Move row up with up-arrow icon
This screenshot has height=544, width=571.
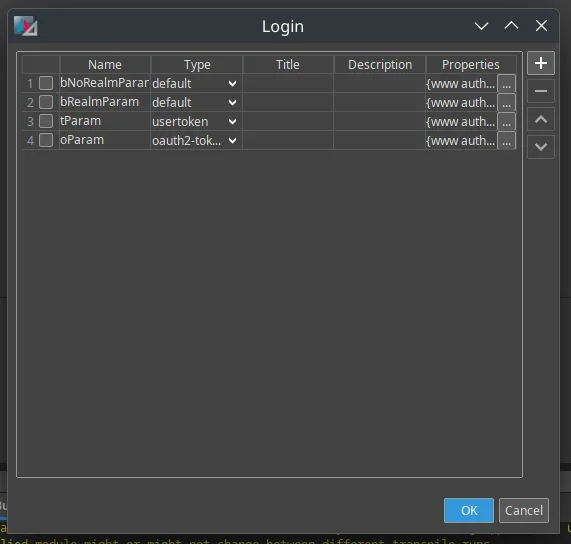541,119
